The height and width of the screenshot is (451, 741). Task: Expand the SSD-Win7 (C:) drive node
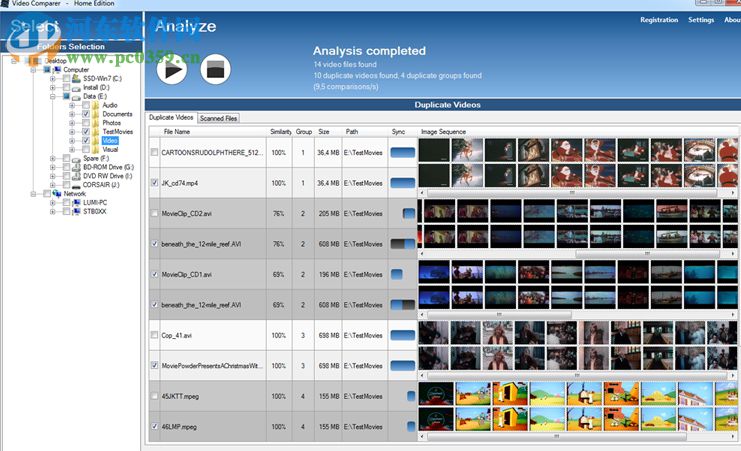52,78
